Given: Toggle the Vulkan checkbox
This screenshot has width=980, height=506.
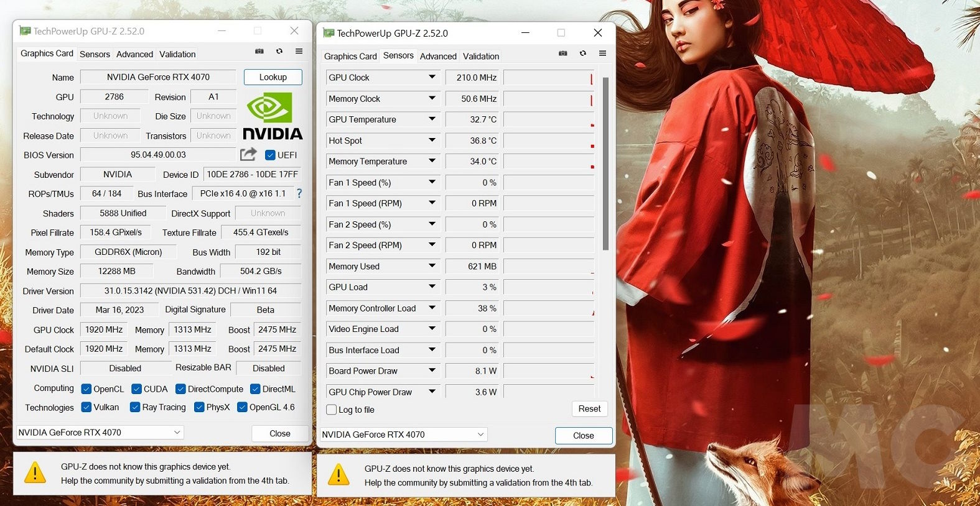Looking at the screenshot, I should pos(86,407).
